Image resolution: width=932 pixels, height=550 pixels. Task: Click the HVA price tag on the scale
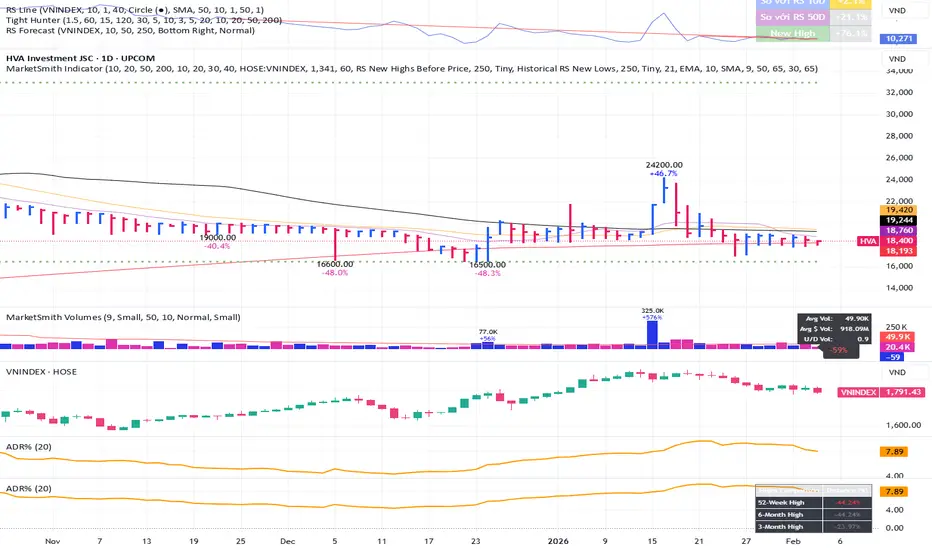[x=868, y=241]
